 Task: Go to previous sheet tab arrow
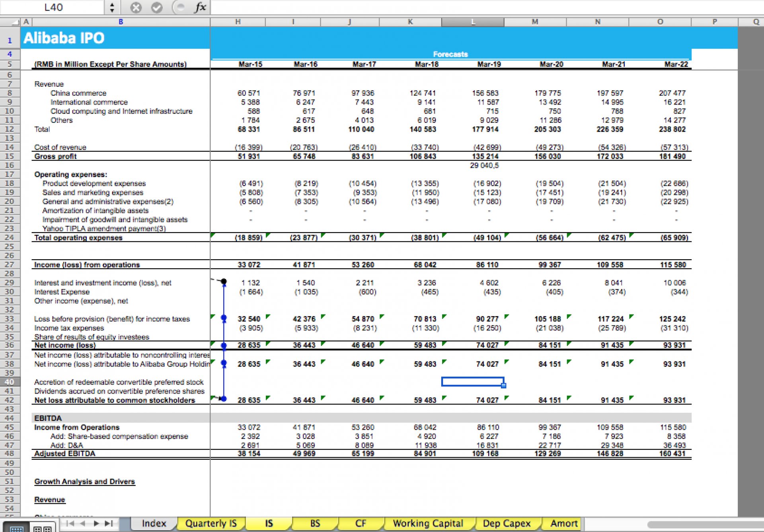(x=83, y=523)
